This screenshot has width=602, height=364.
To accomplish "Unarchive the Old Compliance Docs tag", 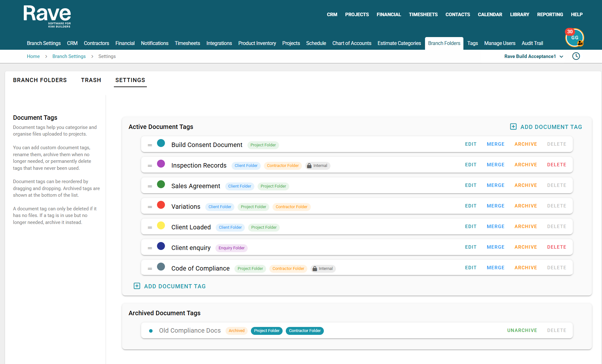I will point(522,330).
